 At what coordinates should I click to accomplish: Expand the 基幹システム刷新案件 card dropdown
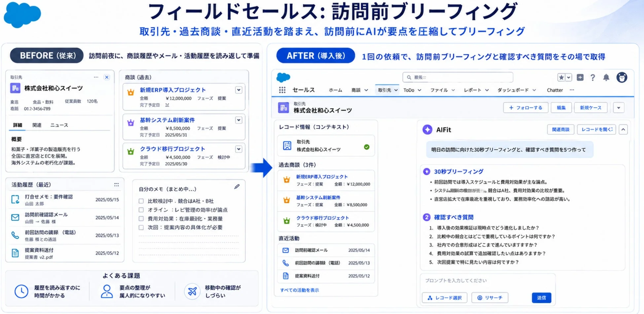[238, 120]
